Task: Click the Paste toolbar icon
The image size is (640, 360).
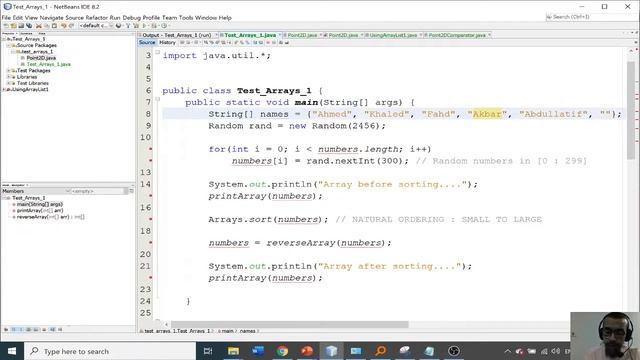Action: [54, 26]
